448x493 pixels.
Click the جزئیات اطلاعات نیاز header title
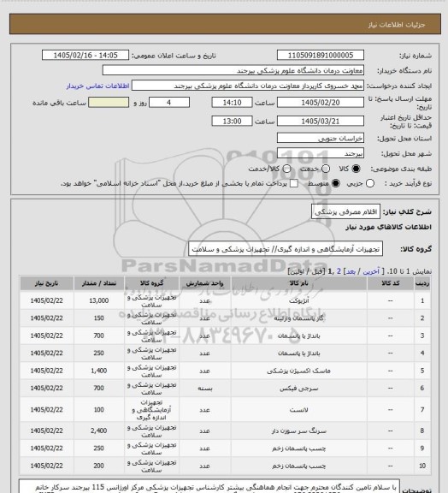tap(397, 25)
